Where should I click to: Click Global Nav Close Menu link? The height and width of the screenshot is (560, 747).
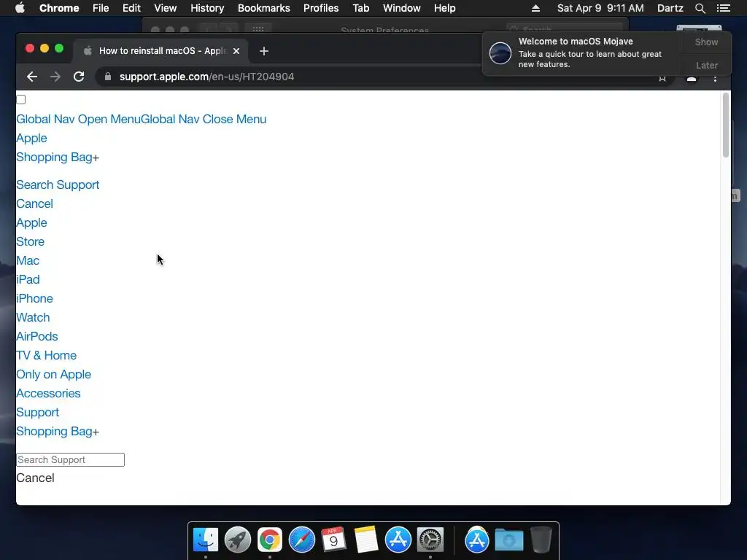tap(204, 119)
